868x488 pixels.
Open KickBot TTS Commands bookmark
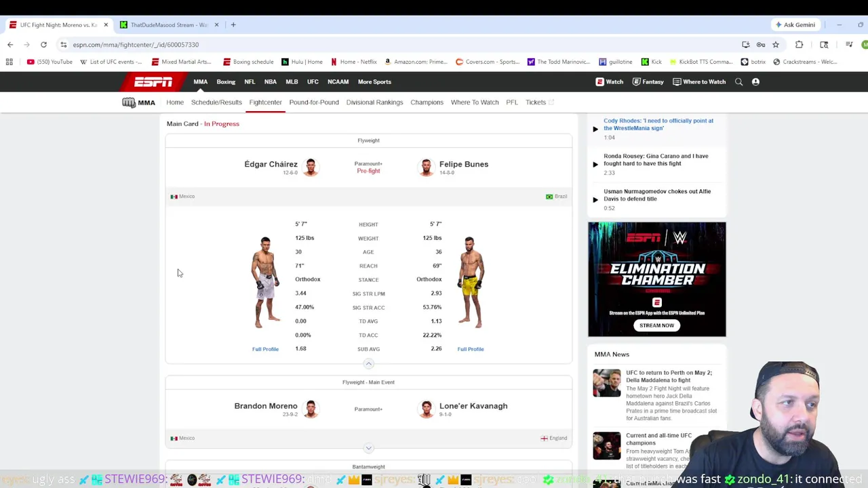pyautogui.click(x=701, y=62)
